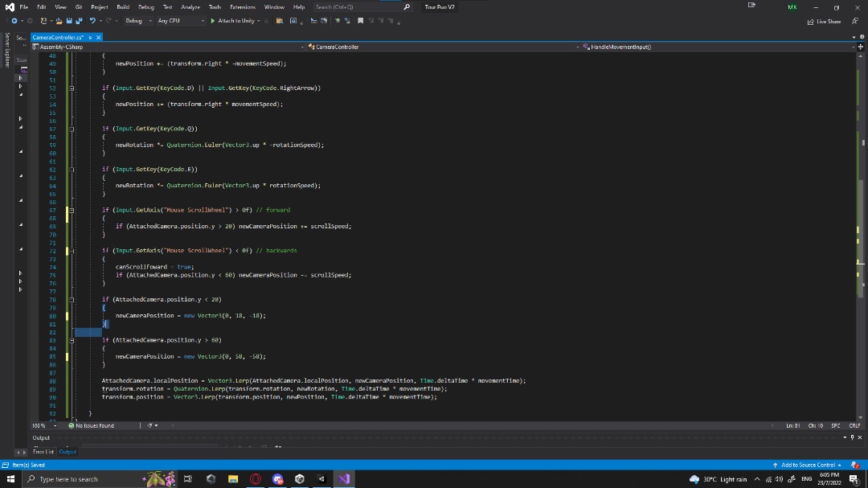Switch to the Error List tab
Screen dimensions: 868x488
pyautogui.click(x=42, y=452)
